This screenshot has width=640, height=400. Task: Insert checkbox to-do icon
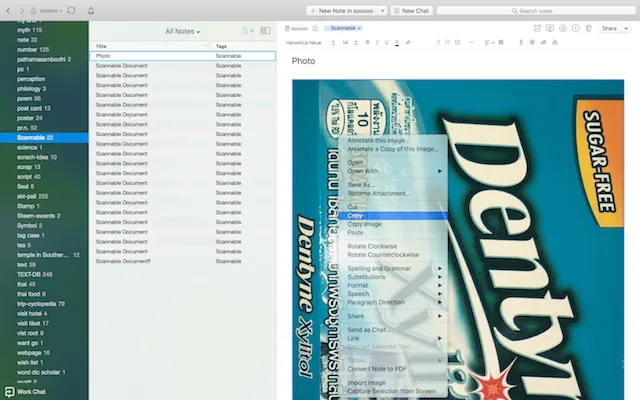click(x=457, y=42)
